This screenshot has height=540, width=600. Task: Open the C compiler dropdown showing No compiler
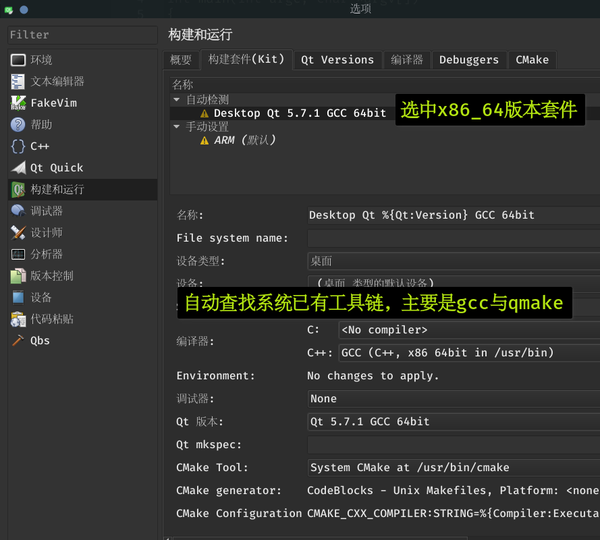[469, 330]
